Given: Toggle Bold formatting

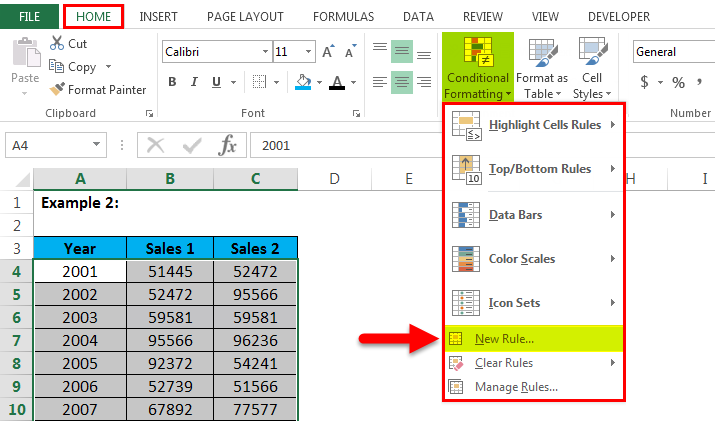Looking at the screenshot, I should (x=172, y=82).
